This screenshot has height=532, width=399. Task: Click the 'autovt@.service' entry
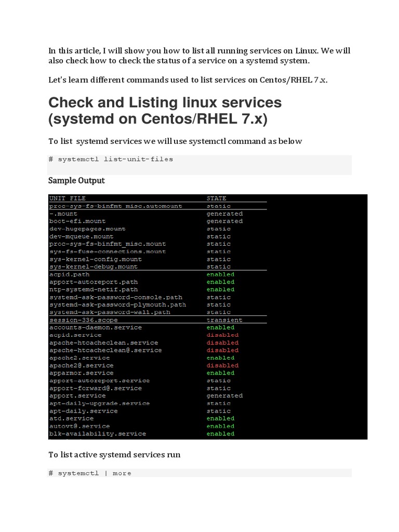click(79, 426)
